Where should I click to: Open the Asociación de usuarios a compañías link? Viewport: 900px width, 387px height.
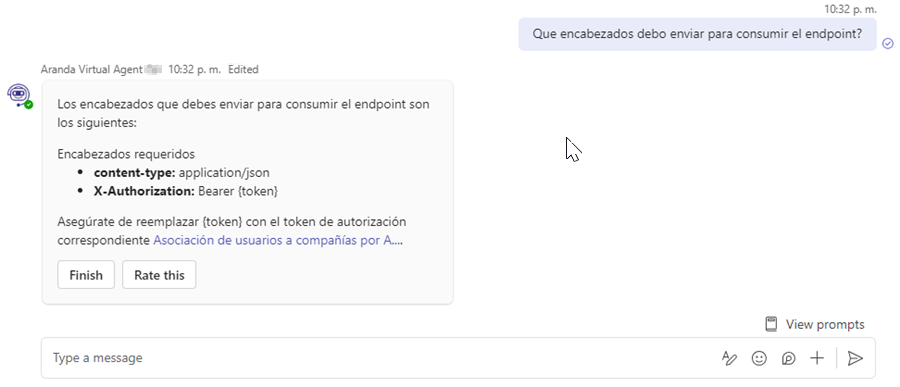point(278,241)
